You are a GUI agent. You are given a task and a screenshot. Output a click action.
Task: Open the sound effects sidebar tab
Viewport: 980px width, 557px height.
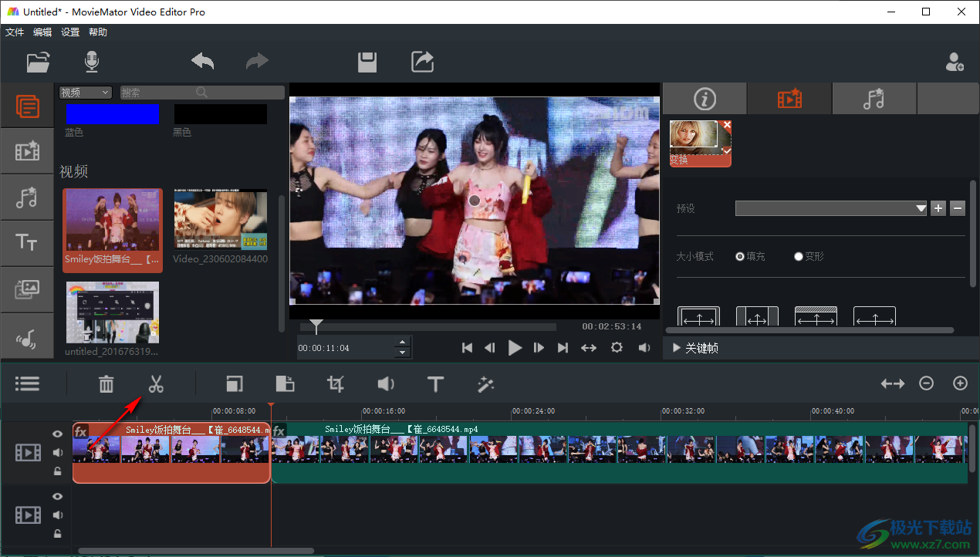click(27, 336)
